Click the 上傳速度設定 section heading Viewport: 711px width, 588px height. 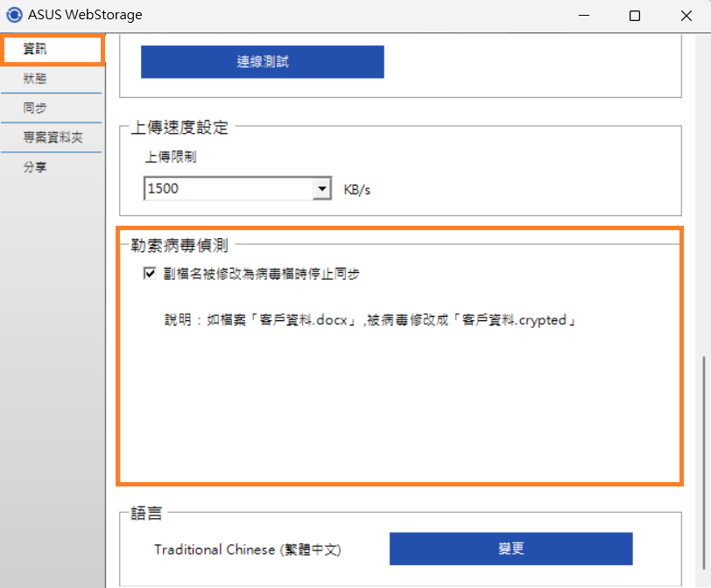pos(180,127)
